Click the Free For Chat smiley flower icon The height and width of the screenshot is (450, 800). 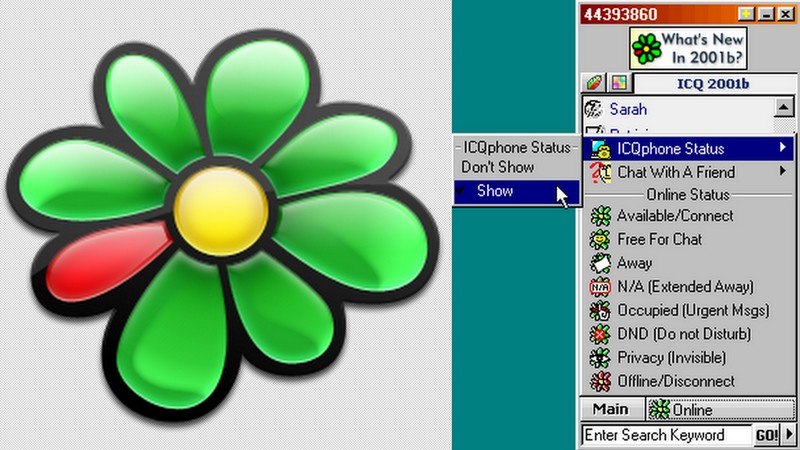tap(600, 240)
